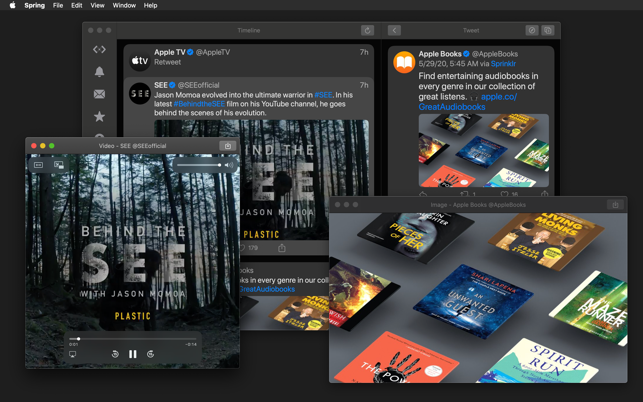The width and height of the screenshot is (643, 402).
Task: Share image from Apple Books image window
Action: coord(615,205)
